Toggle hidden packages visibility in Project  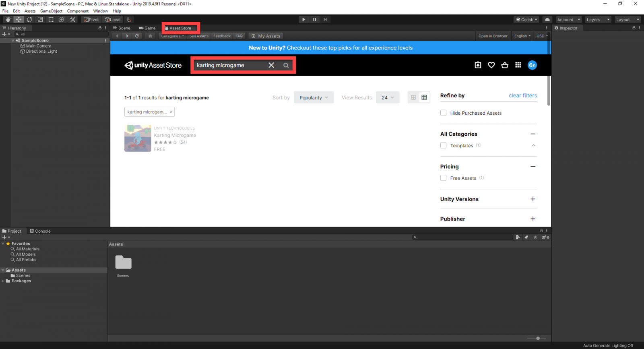(545, 237)
